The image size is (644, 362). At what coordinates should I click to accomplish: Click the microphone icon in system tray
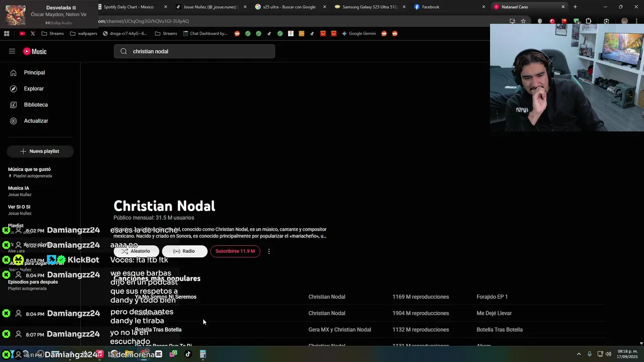point(589,354)
